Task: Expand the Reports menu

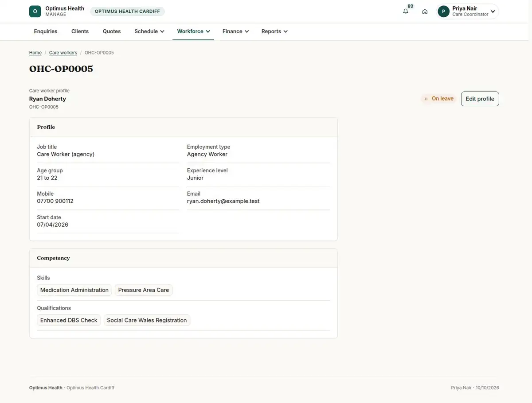Action: (274, 31)
